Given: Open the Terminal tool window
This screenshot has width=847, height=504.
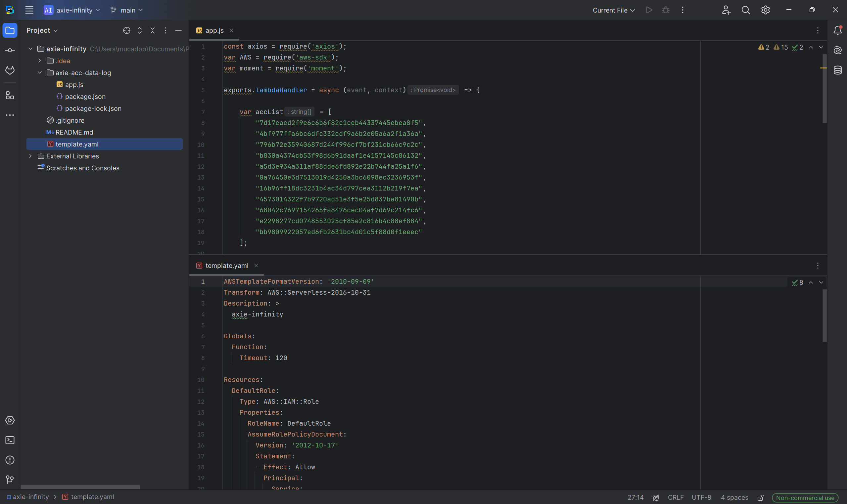Looking at the screenshot, I should click(10, 440).
